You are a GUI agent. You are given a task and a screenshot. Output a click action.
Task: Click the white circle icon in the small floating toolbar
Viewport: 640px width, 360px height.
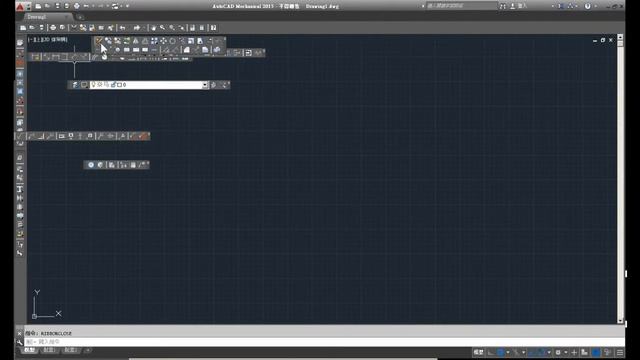(x=91, y=165)
